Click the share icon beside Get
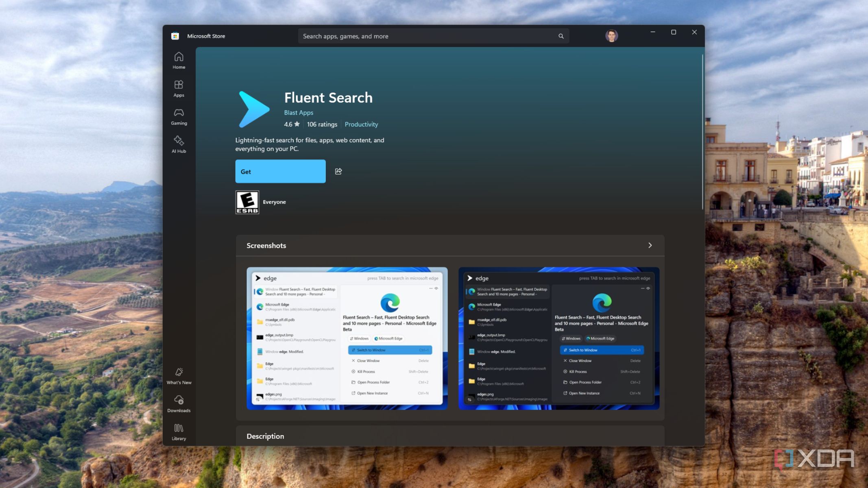The width and height of the screenshot is (868, 488). pos(338,171)
